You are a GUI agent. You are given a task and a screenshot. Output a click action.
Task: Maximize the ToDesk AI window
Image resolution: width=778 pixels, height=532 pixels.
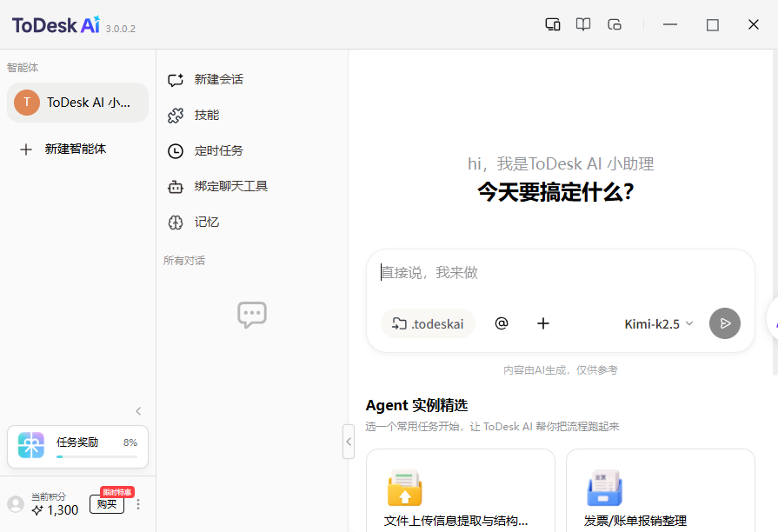(x=713, y=25)
